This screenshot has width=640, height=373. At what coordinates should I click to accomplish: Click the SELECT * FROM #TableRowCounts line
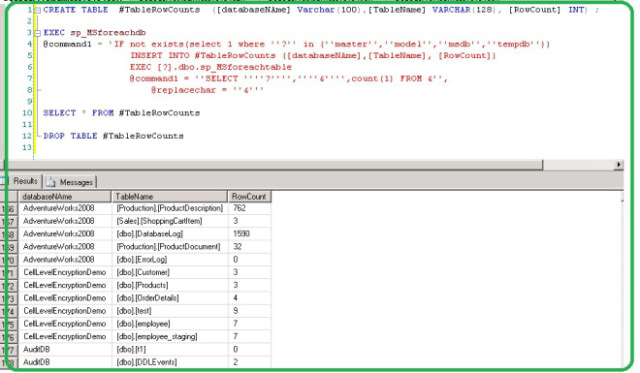[122, 113]
